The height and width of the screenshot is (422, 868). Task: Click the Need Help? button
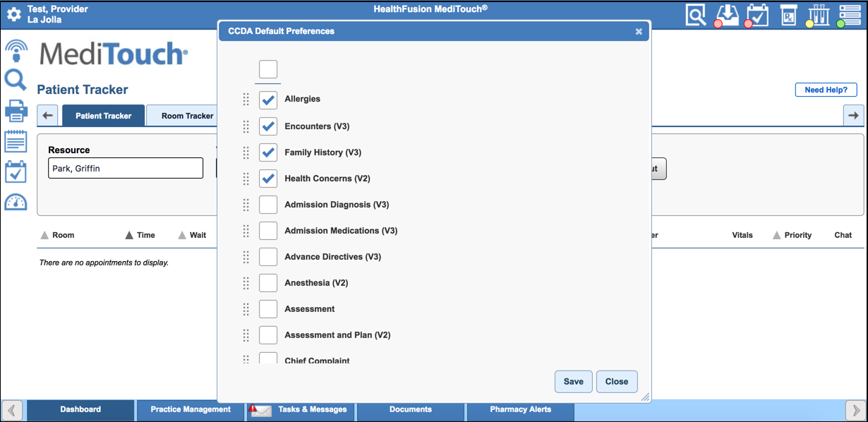(826, 90)
